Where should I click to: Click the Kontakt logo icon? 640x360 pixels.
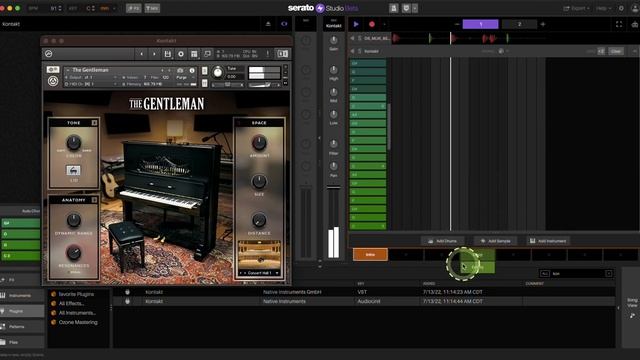[x=49, y=54]
